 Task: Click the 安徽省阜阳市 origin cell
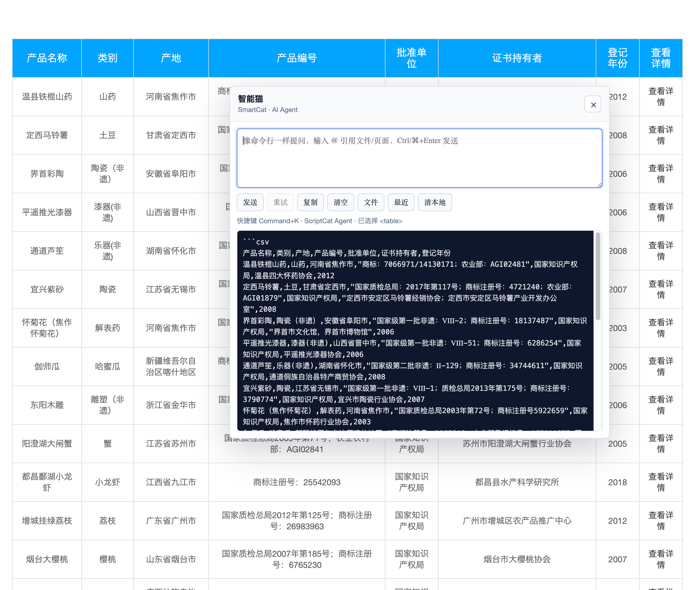171,173
